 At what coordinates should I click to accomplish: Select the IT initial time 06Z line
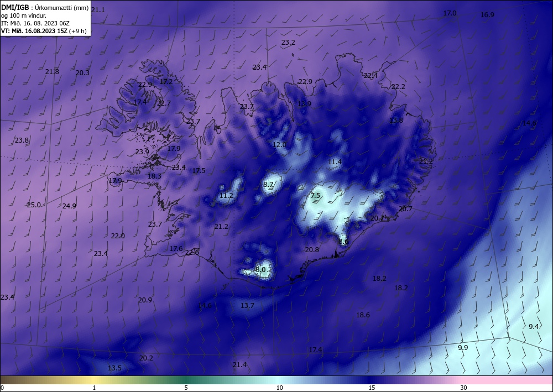coord(35,23)
